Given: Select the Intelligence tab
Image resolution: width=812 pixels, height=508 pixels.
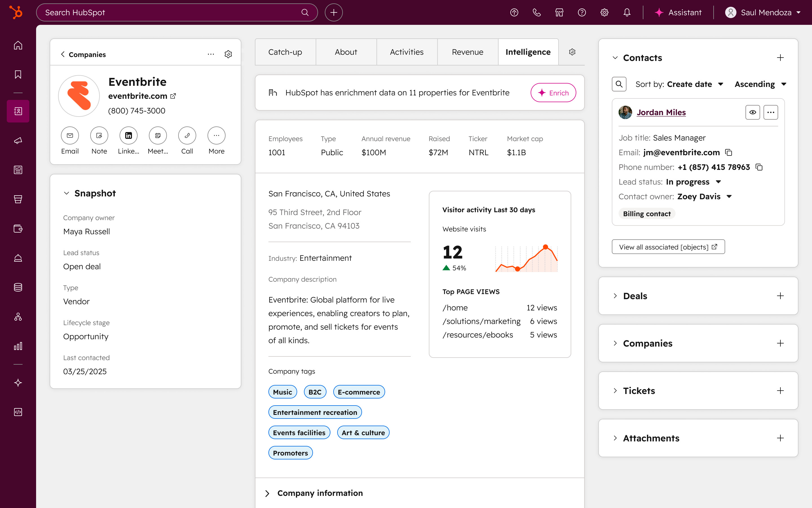Looking at the screenshot, I should [528, 52].
